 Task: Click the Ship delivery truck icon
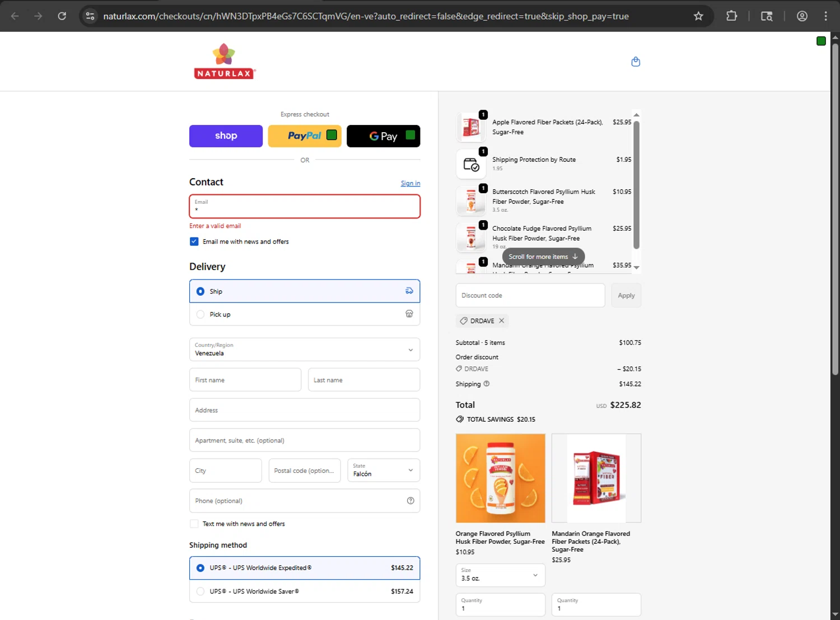(x=409, y=291)
